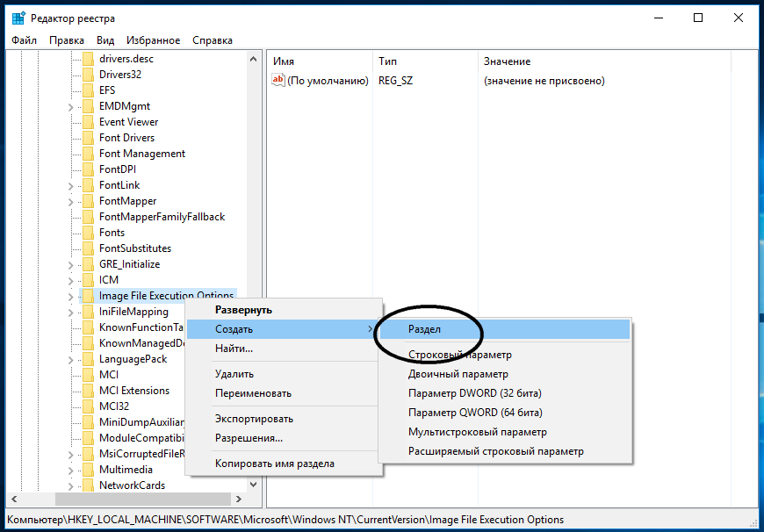
Task: Click the REG_SZ type cell
Action: [x=396, y=81]
